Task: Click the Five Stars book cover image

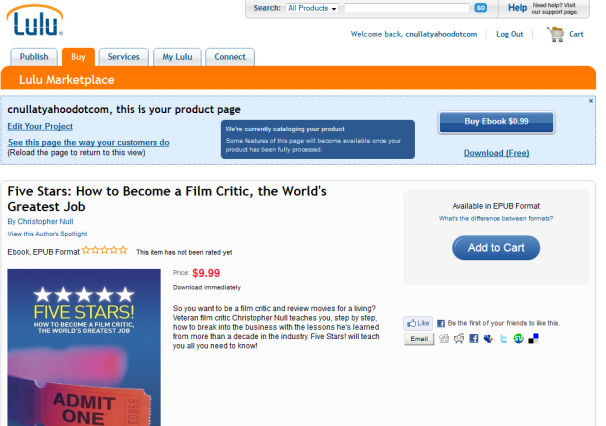Action: pyautogui.click(x=84, y=347)
